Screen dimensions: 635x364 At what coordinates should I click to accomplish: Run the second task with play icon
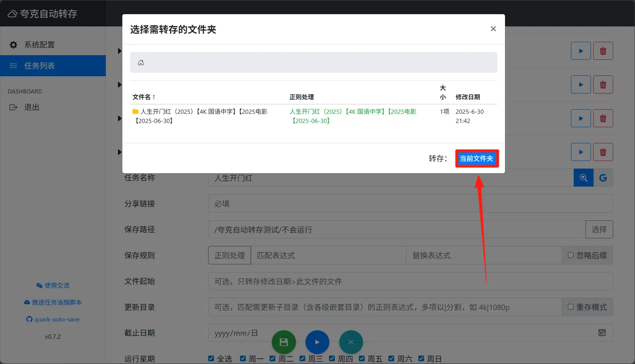point(581,85)
